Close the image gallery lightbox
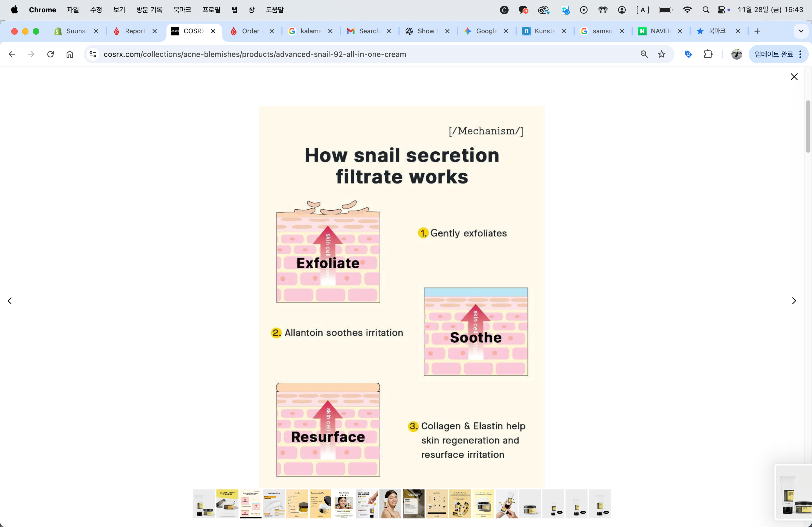This screenshot has width=812, height=527. 793,77
